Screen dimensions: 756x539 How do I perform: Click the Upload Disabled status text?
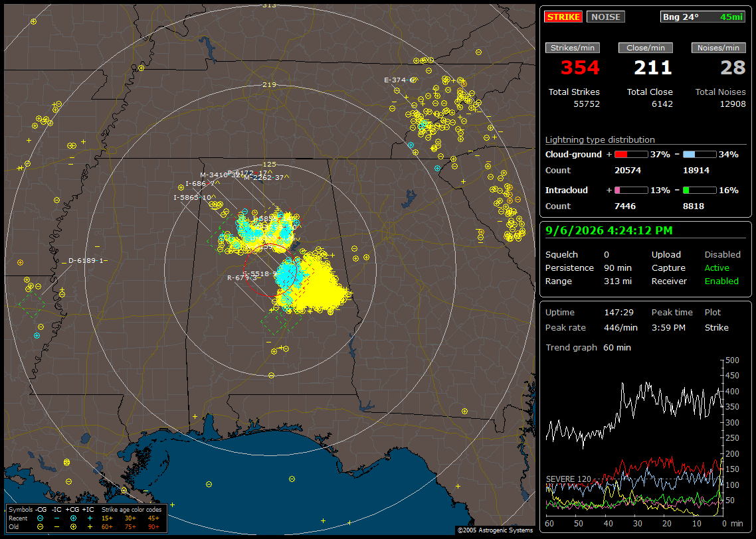tap(722, 255)
